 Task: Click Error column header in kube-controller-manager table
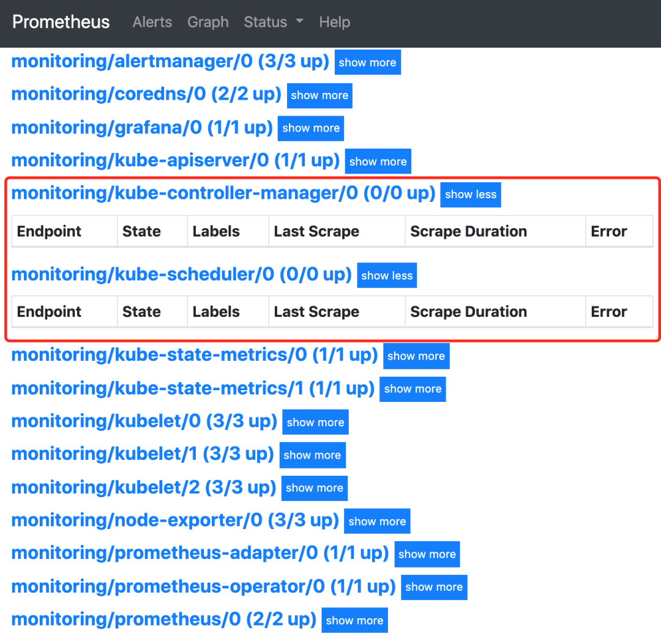(x=619, y=231)
